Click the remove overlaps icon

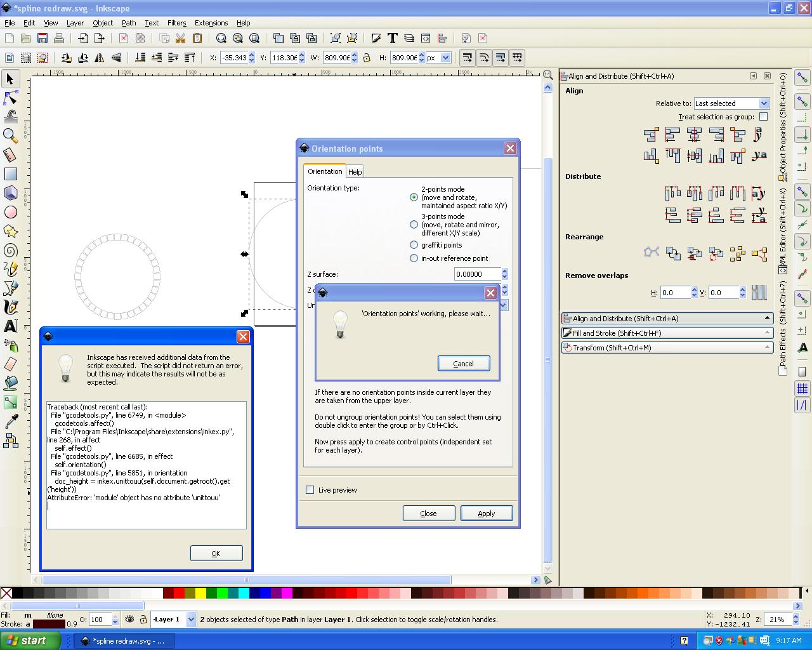click(759, 293)
